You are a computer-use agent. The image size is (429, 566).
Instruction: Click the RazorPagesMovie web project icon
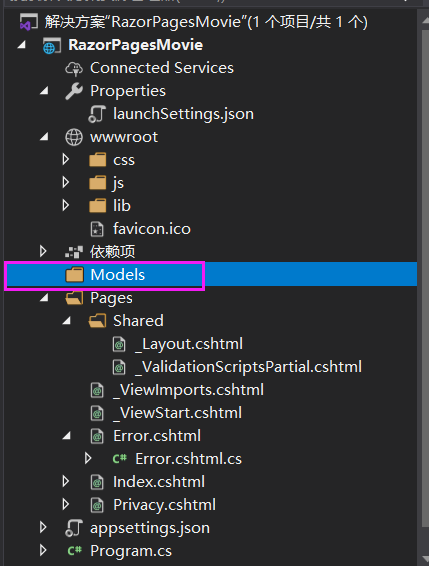click(52, 45)
